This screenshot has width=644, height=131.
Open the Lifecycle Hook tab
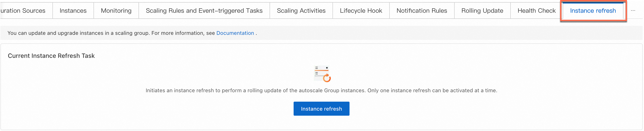(x=361, y=11)
